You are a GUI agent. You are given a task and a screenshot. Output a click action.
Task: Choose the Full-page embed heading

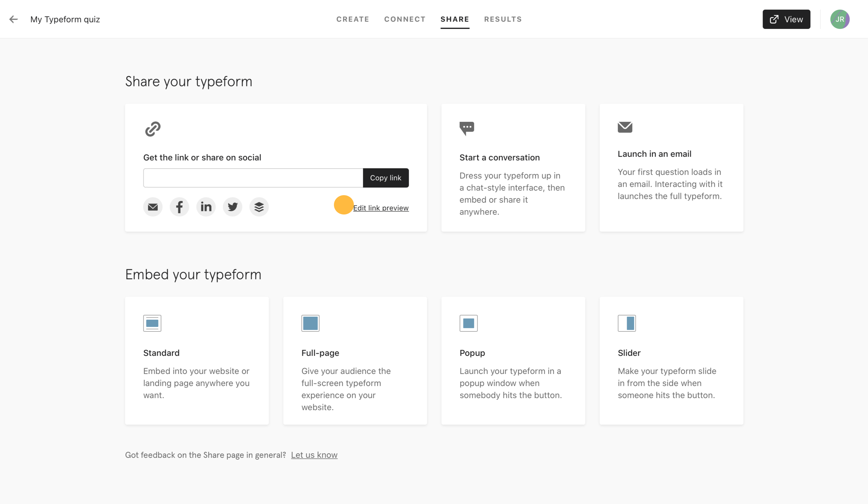pos(320,353)
